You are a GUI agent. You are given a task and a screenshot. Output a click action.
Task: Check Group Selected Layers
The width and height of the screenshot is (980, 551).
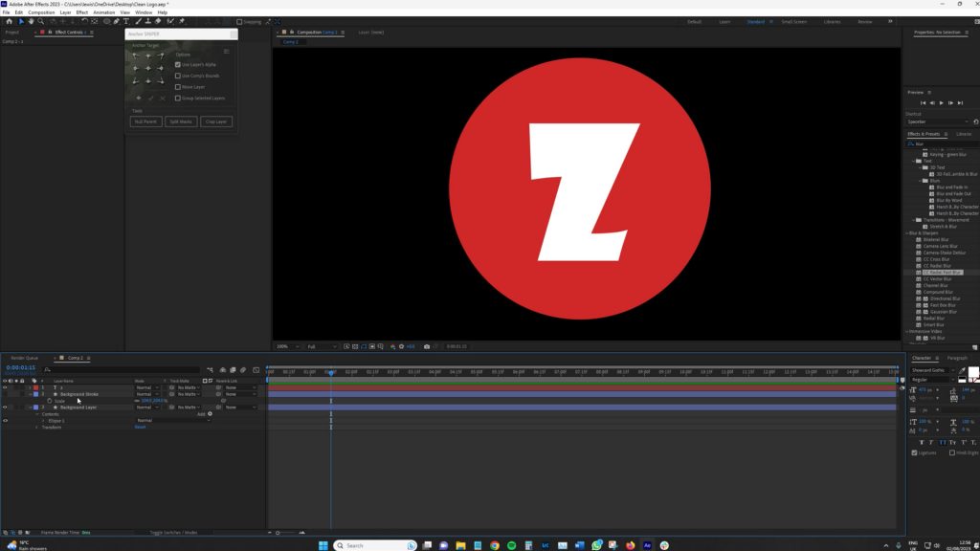[x=177, y=99]
